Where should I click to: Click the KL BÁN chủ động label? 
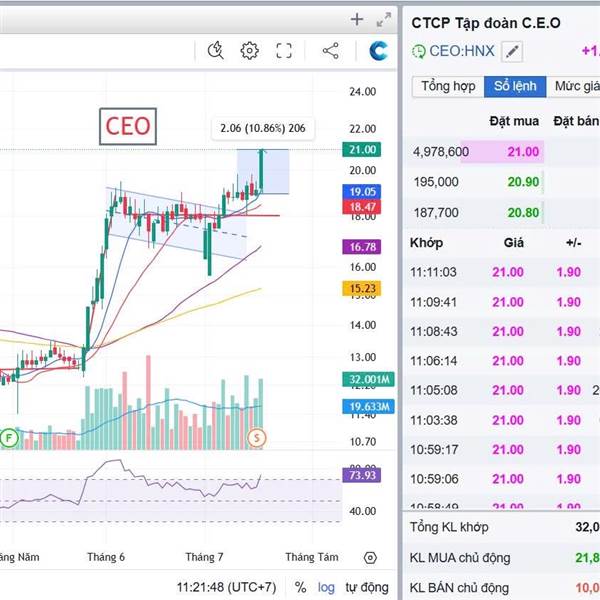coord(459,588)
